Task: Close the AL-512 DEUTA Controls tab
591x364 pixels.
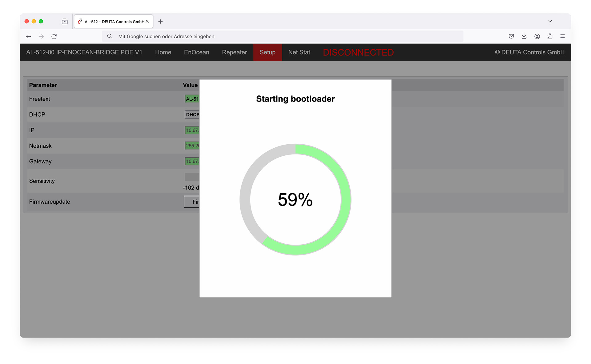Action: (147, 22)
